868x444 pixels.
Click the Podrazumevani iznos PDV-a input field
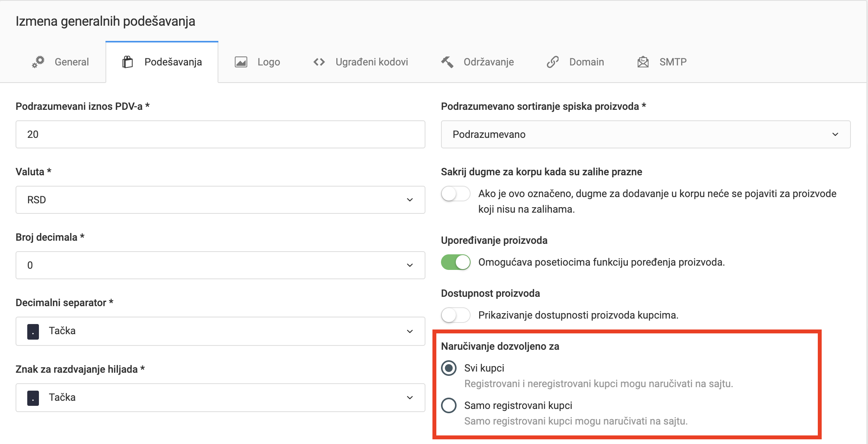pos(220,134)
